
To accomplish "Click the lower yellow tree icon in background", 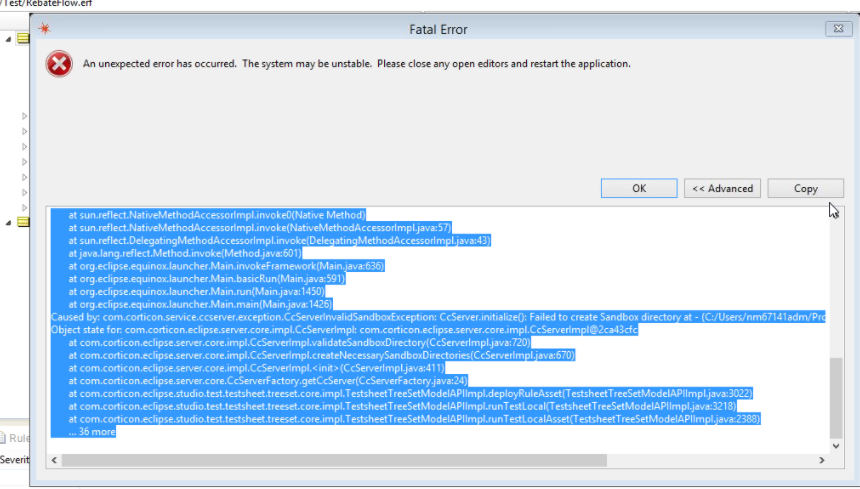I will pos(23,221).
